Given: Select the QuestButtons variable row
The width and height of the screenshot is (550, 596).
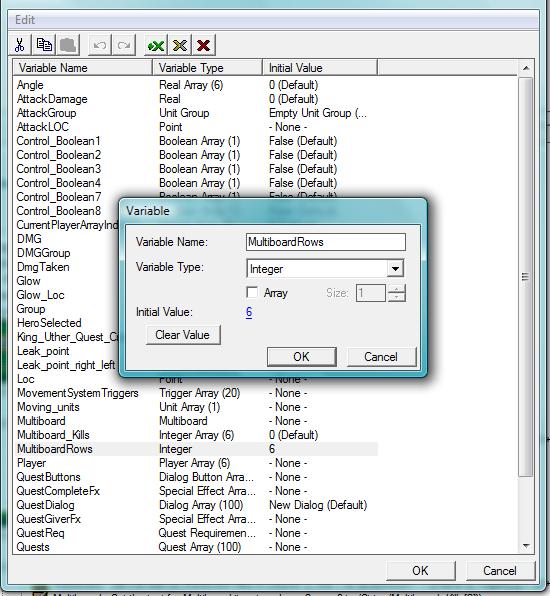Looking at the screenshot, I should 196,477.
